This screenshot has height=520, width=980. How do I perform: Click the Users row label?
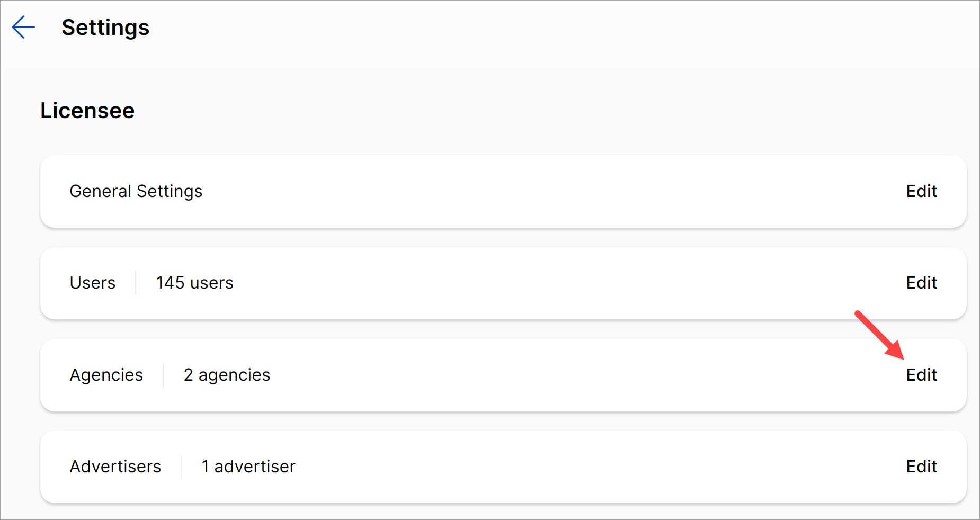pyautogui.click(x=93, y=283)
